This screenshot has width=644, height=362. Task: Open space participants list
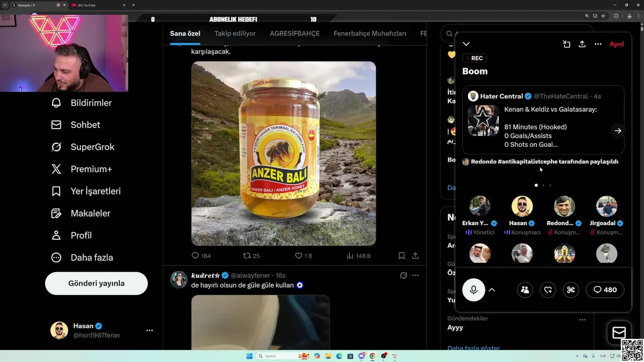click(525, 290)
